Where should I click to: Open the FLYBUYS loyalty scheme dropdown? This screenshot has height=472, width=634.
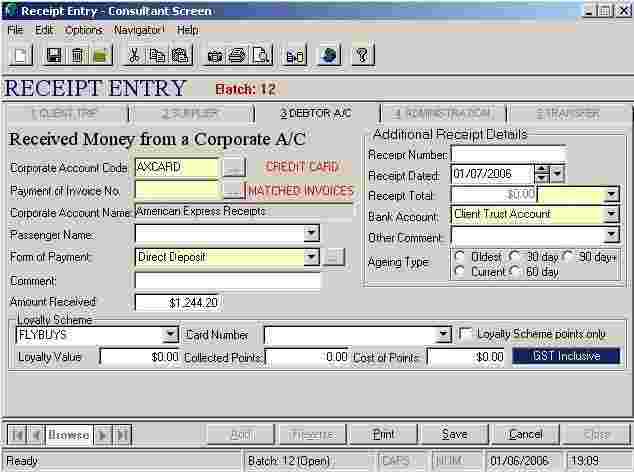coord(170,335)
